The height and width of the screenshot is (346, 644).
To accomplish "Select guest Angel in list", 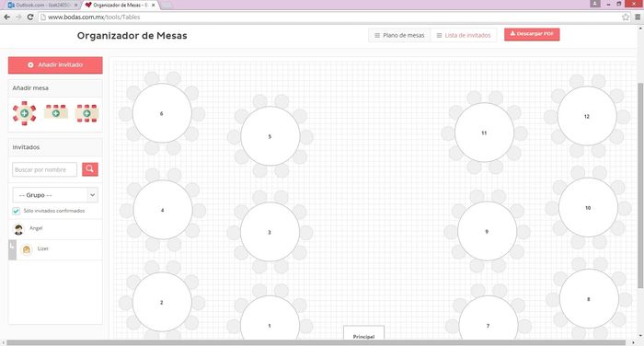I will [x=55, y=229].
